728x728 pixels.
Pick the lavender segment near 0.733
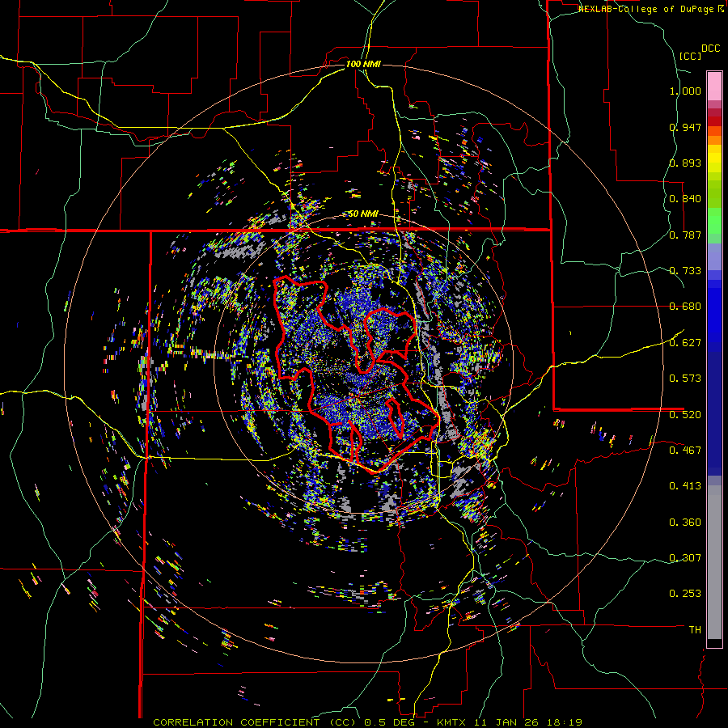[x=714, y=256]
